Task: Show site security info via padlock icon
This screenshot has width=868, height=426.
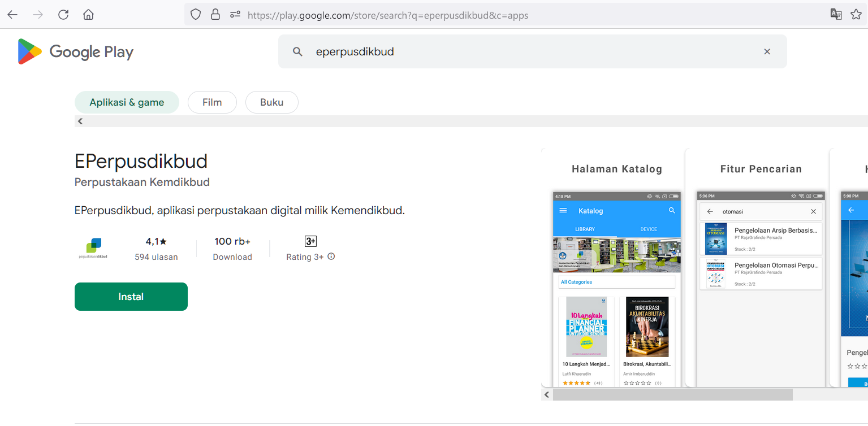Action: (x=215, y=15)
